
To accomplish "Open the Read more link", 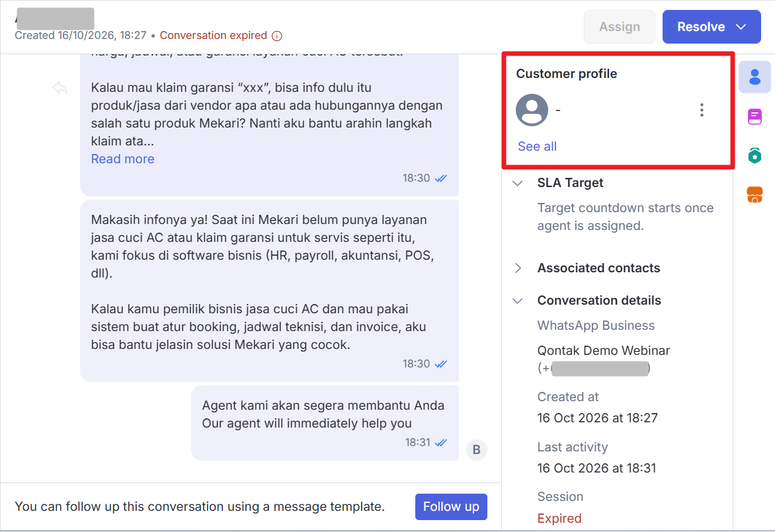I will click(x=122, y=159).
